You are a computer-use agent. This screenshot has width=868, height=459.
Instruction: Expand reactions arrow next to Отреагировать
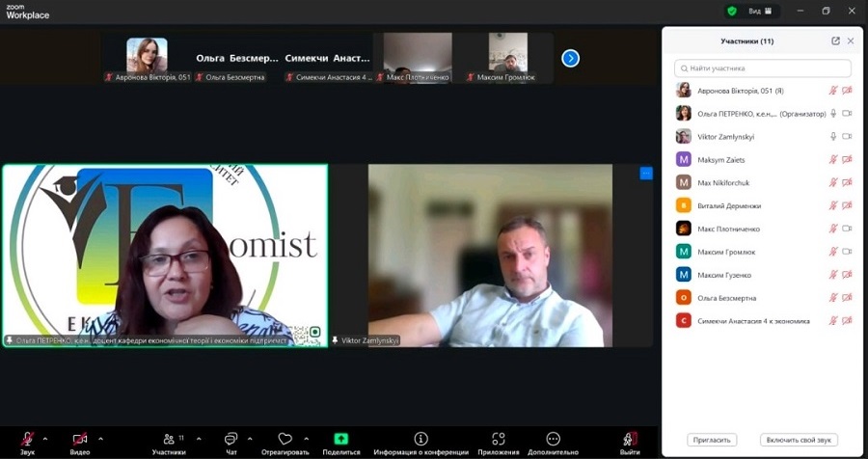[307, 437]
